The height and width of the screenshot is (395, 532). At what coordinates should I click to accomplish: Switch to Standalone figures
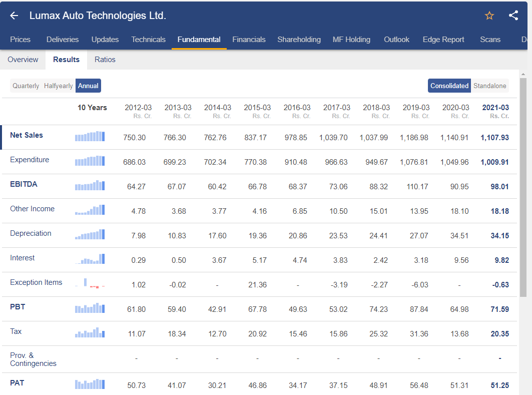click(489, 86)
